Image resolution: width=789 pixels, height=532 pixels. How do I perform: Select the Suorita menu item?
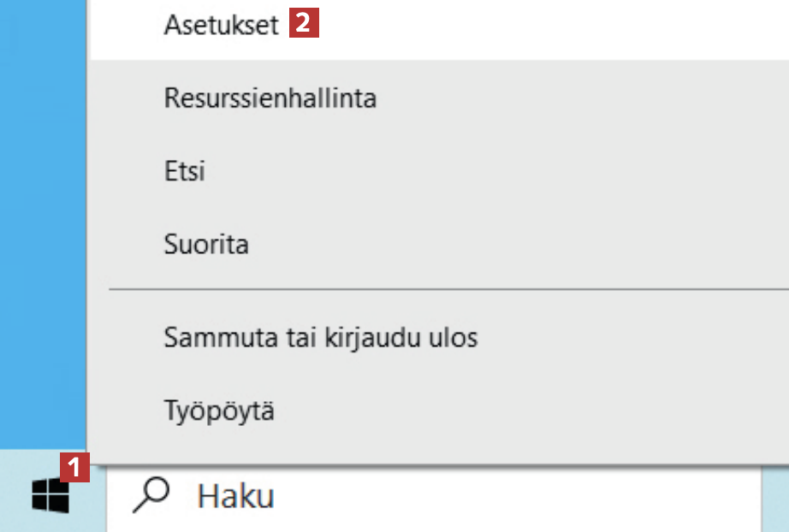[206, 245]
